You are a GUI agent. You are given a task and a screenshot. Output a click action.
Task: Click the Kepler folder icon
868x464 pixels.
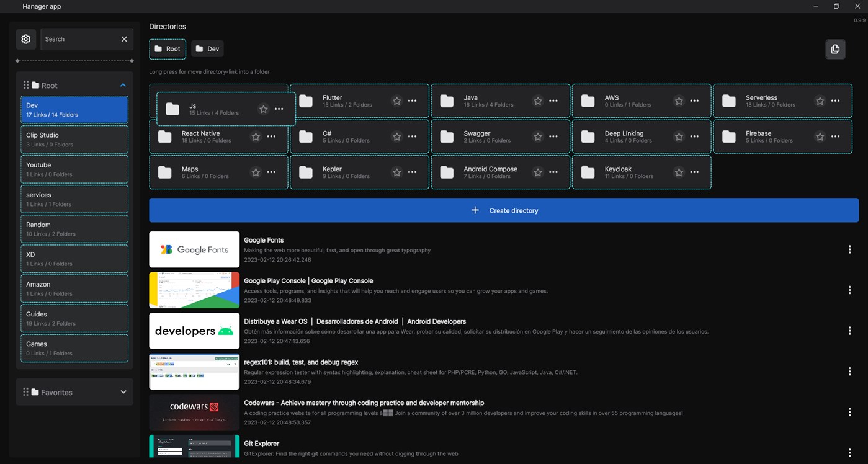point(306,172)
